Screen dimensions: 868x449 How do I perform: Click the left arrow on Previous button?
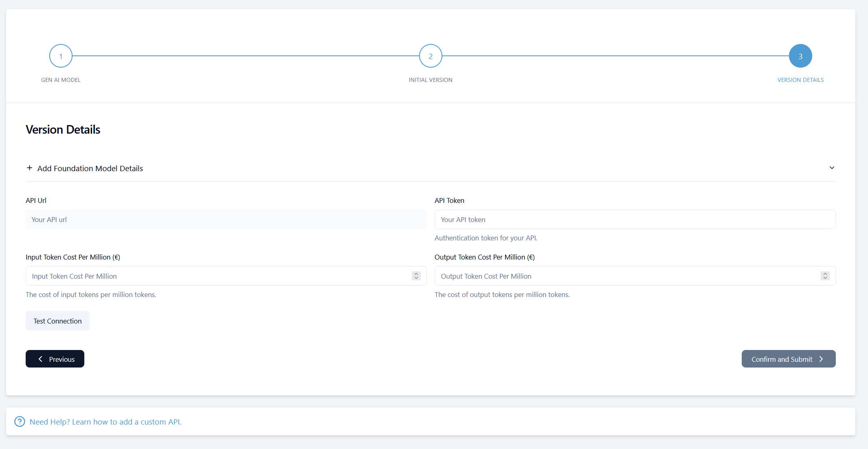tap(40, 359)
